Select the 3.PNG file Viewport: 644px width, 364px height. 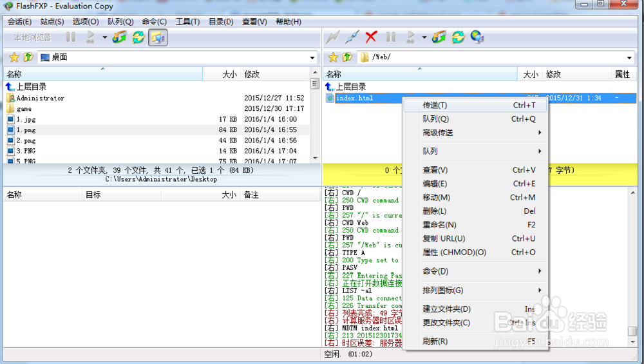click(26, 151)
